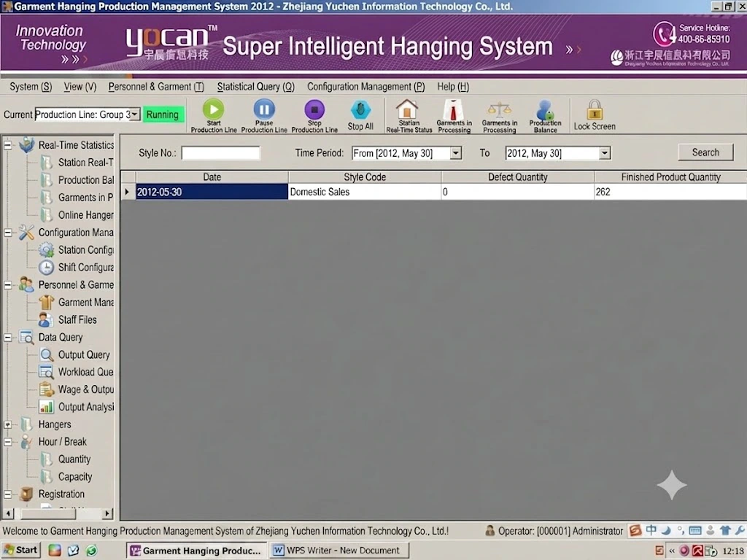This screenshot has height=560, width=747.
Task: Click the Defect Quantity cell 0
Action: point(518,192)
